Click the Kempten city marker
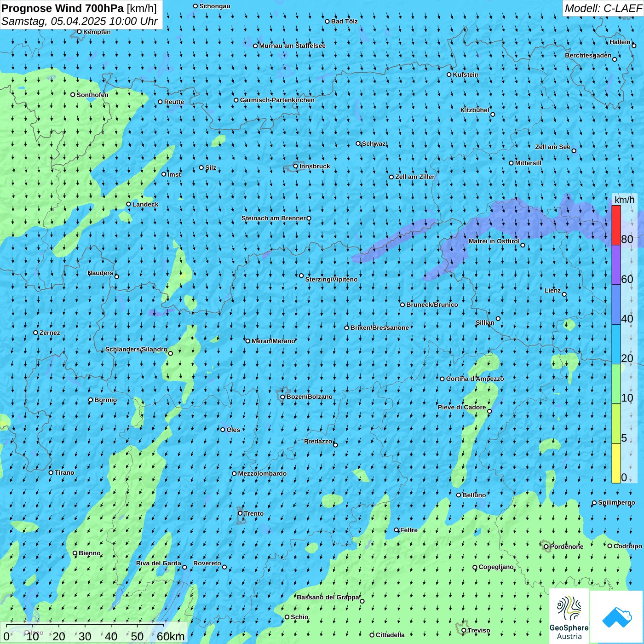The height and width of the screenshot is (644, 644). coord(79,32)
